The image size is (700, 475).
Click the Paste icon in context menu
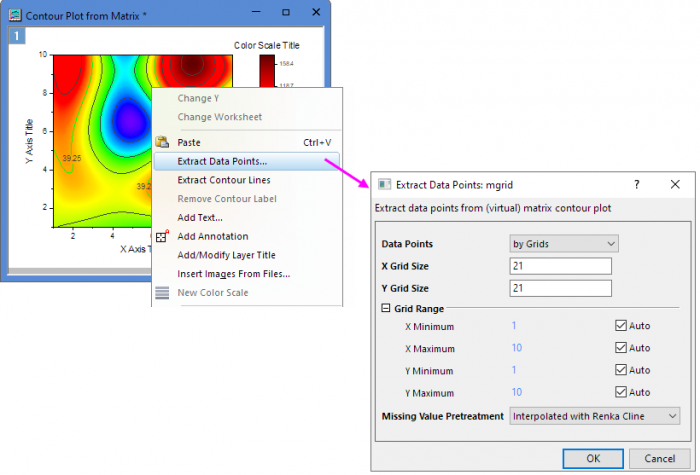coord(162,143)
